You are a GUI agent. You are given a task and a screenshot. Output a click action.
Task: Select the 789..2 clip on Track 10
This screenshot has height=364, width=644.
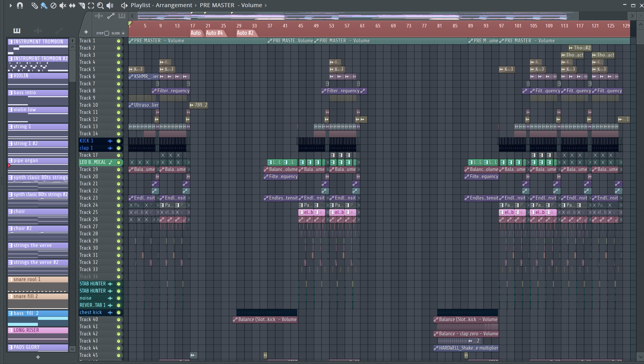pyautogui.click(x=199, y=105)
